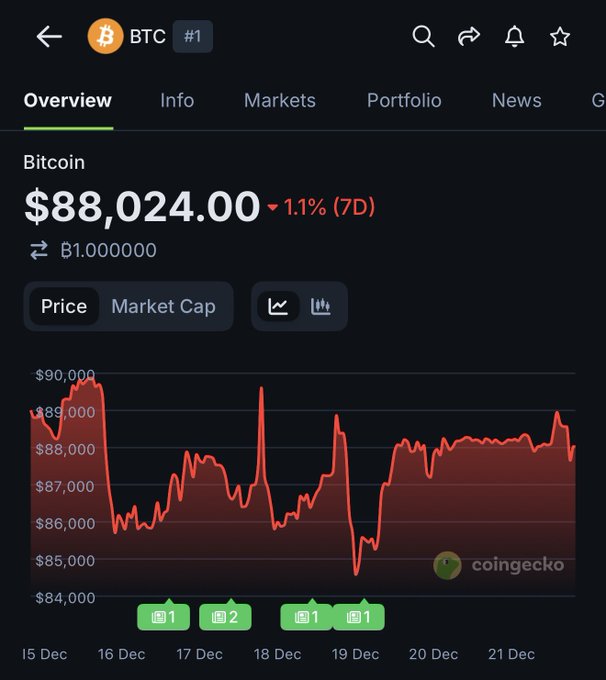Tap the #1 rank badge
606x680 pixels.
point(192,37)
